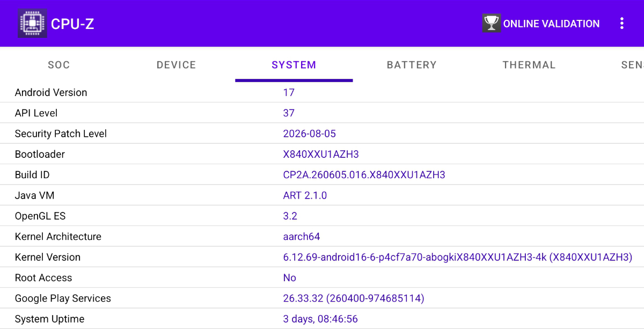Screen dimensions: 644x329
Task: Select the Kernel Version label
Action: pyautogui.click(x=48, y=257)
